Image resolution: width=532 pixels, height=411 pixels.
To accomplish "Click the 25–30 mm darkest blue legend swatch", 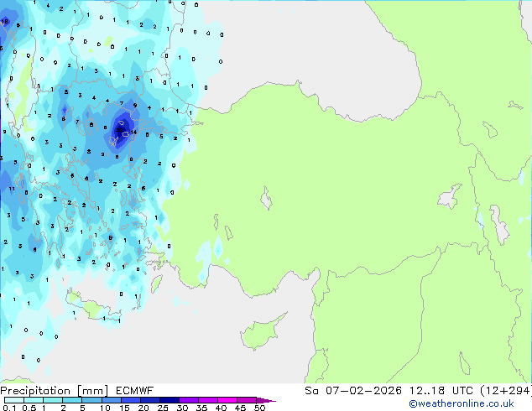I will pyautogui.click(x=169, y=400).
